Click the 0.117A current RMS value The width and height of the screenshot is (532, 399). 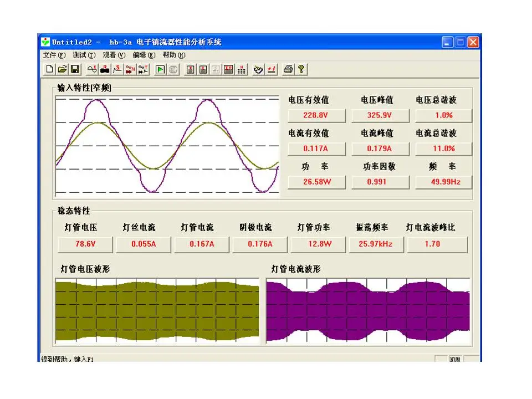click(x=316, y=149)
